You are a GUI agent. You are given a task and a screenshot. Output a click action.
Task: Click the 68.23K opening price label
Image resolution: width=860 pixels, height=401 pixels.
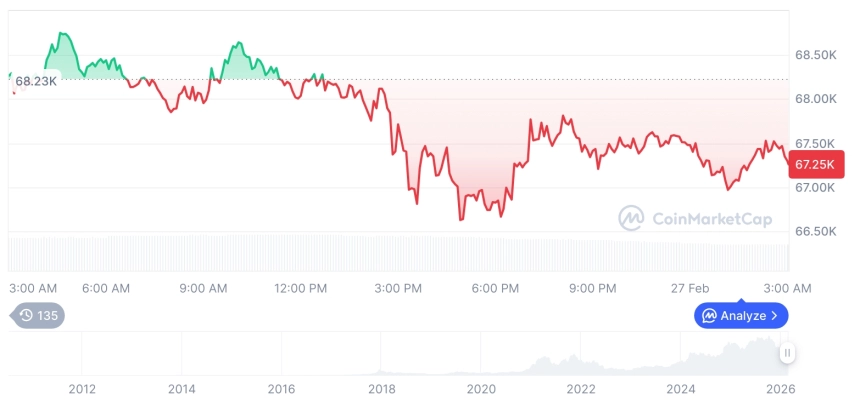pyautogui.click(x=36, y=81)
